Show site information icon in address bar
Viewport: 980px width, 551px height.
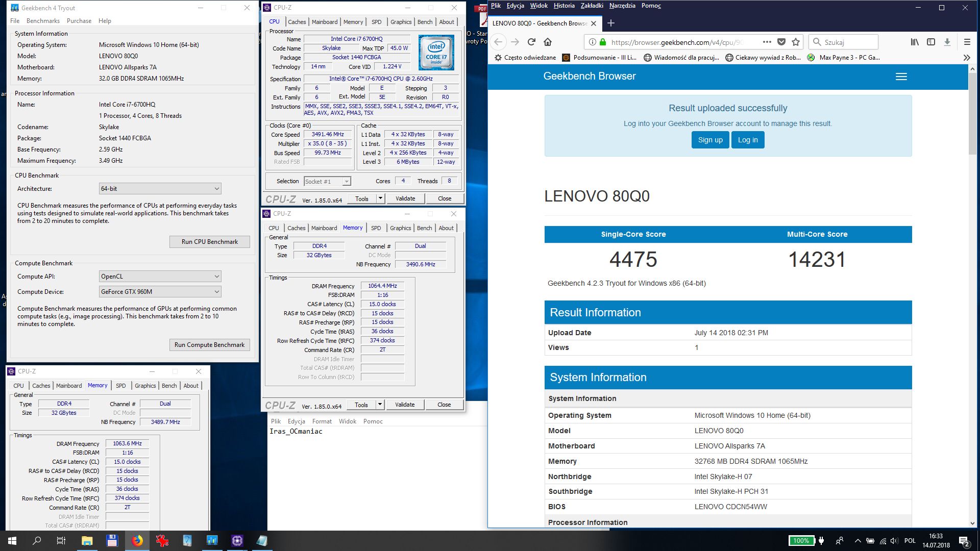pyautogui.click(x=592, y=42)
